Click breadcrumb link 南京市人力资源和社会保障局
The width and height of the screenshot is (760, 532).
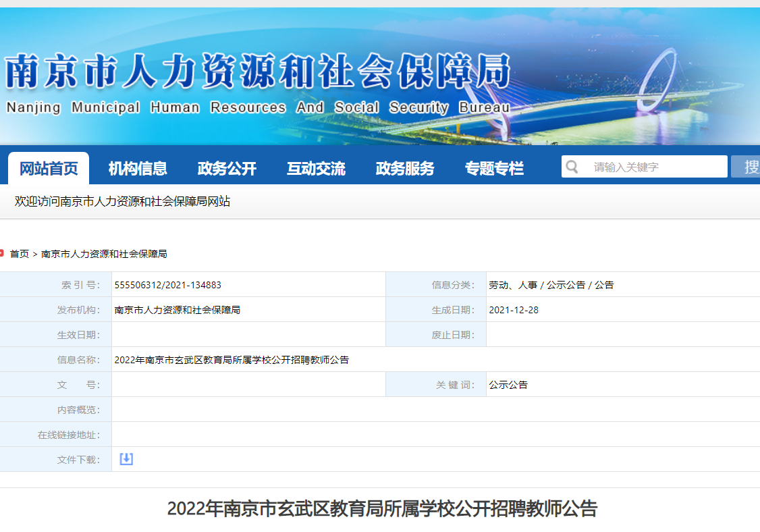click(104, 254)
